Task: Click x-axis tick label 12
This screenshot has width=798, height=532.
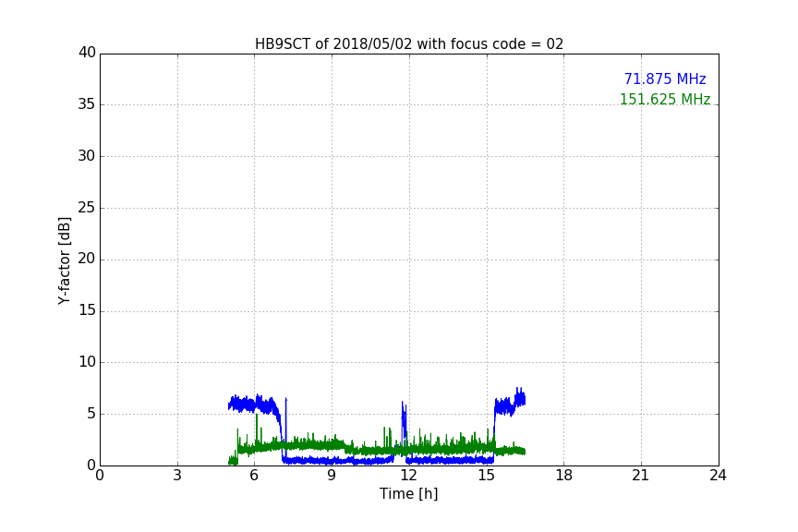Action: pos(409,476)
